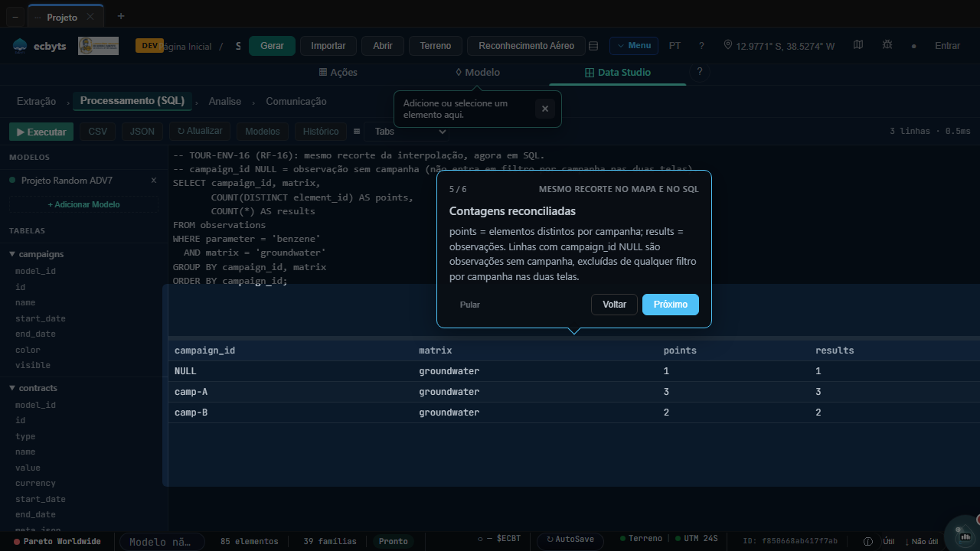Click Voltar in the tour popup

pos(614,305)
